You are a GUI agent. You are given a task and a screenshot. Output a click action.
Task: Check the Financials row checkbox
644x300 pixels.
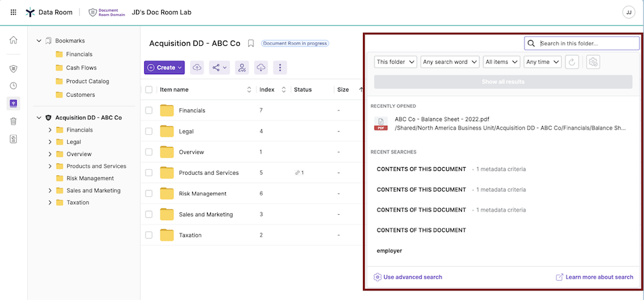coord(149,110)
